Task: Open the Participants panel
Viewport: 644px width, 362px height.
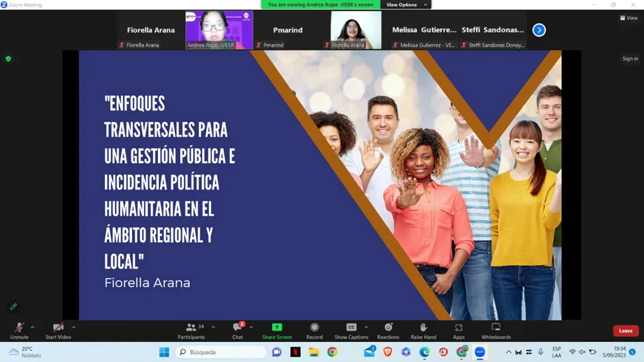Action: coord(191,330)
